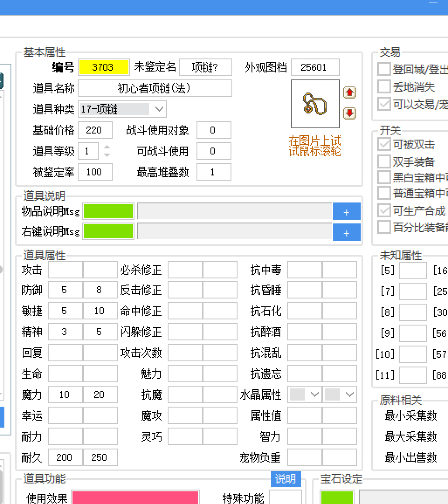
Task: Click the 可战斗使用 field
Action: pos(214,151)
